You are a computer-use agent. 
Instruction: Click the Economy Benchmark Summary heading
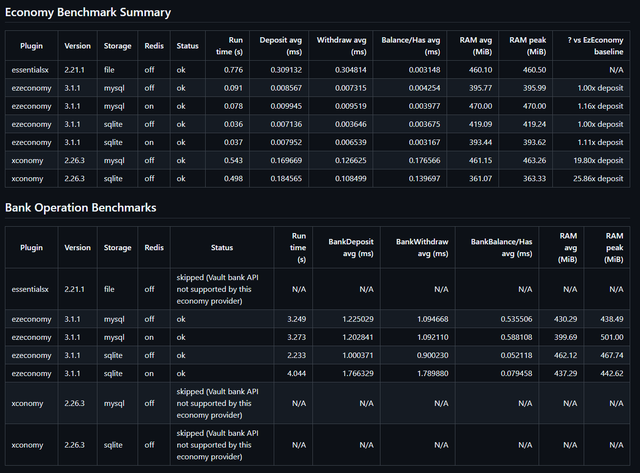[88, 12]
